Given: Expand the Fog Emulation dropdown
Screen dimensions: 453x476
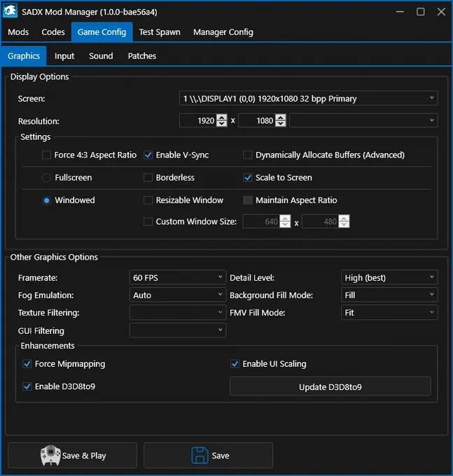Looking at the screenshot, I should pos(178,295).
